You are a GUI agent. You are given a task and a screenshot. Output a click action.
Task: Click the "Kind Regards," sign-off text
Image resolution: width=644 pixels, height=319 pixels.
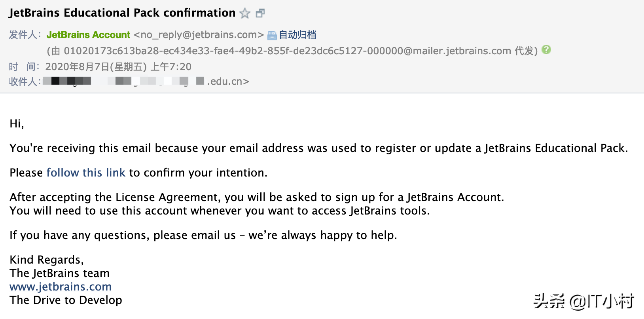47,260
